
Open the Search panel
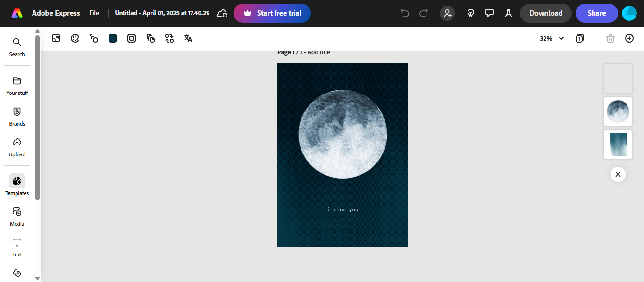[17, 46]
